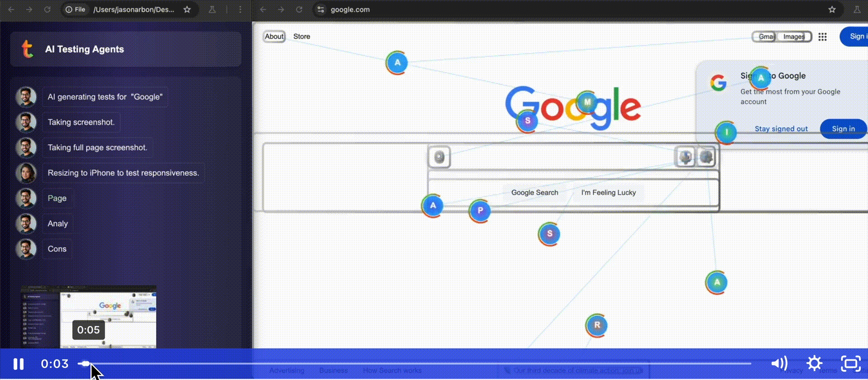Image resolution: width=868 pixels, height=380 pixels.
Task: Click About link on Google page
Action: pyautogui.click(x=274, y=37)
